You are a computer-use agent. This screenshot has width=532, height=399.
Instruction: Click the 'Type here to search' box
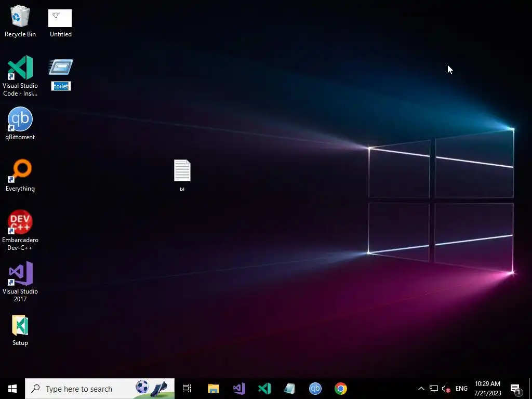(x=99, y=389)
